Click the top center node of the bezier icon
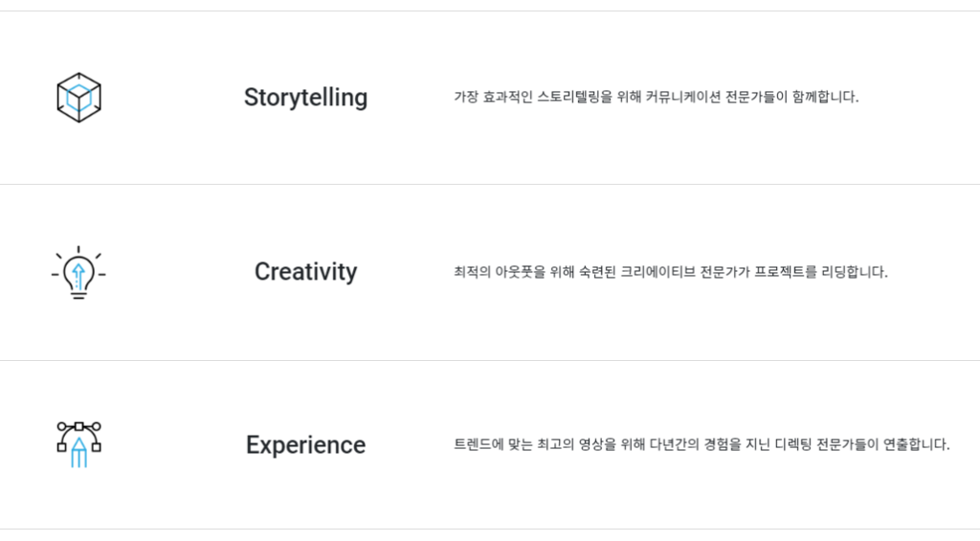Screen dimensions: 980x541 click(78, 424)
